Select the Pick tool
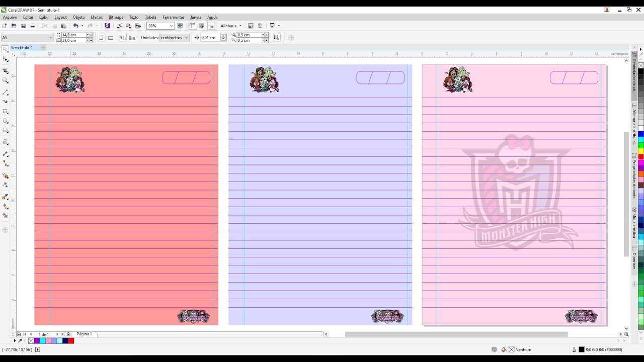Screen dimensions: 644x362 [6, 49]
